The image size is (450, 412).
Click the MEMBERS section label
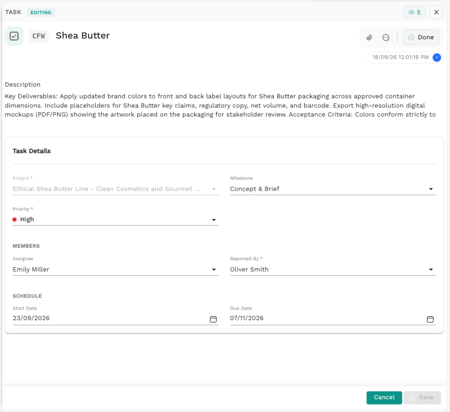point(26,246)
